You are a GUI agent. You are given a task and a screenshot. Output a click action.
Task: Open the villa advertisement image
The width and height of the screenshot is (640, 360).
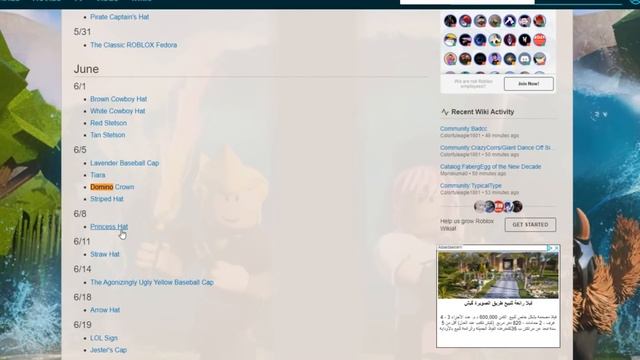(x=498, y=275)
